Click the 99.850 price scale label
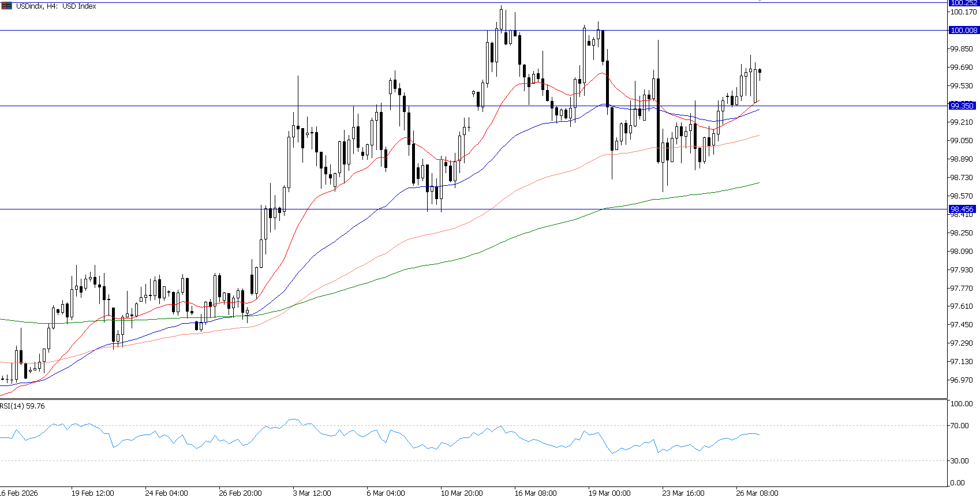The image size is (980, 498). 961,49
